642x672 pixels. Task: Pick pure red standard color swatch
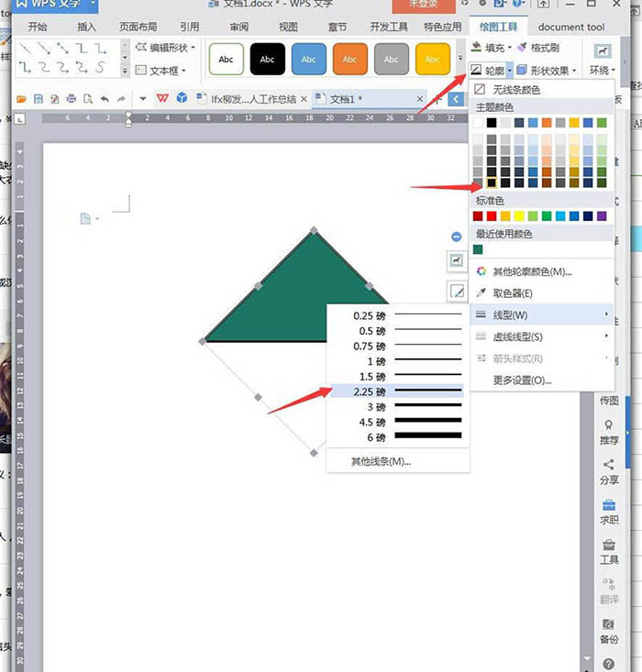492,216
